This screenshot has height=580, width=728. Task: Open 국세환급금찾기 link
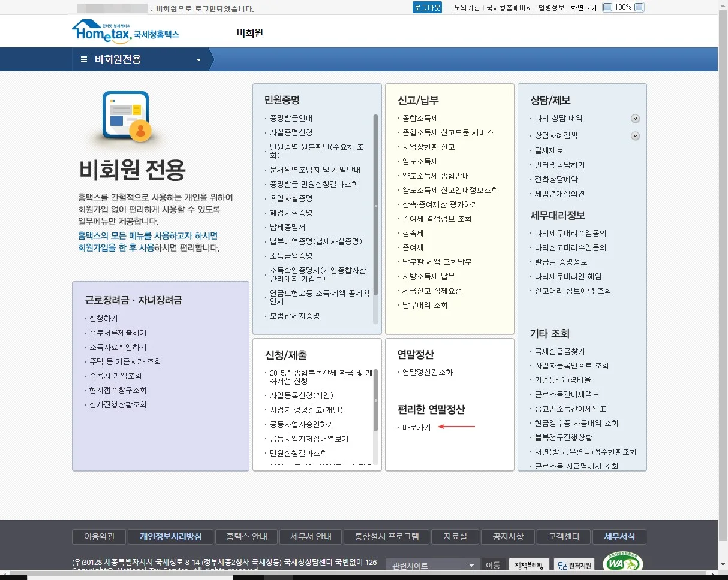point(559,351)
